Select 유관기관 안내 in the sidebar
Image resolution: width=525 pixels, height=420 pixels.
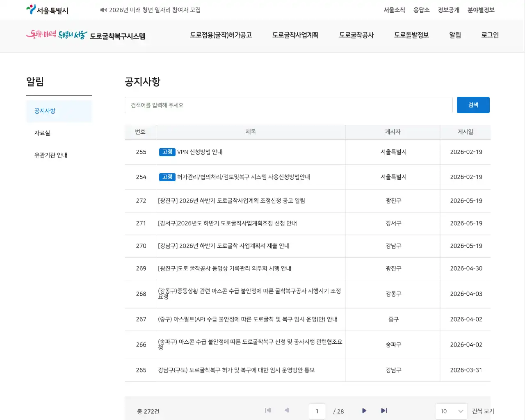tap(59, 155)
